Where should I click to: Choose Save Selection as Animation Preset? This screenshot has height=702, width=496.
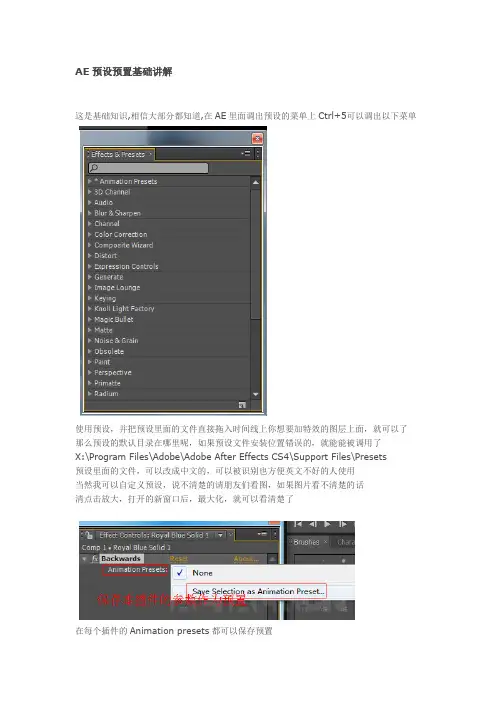258,591
